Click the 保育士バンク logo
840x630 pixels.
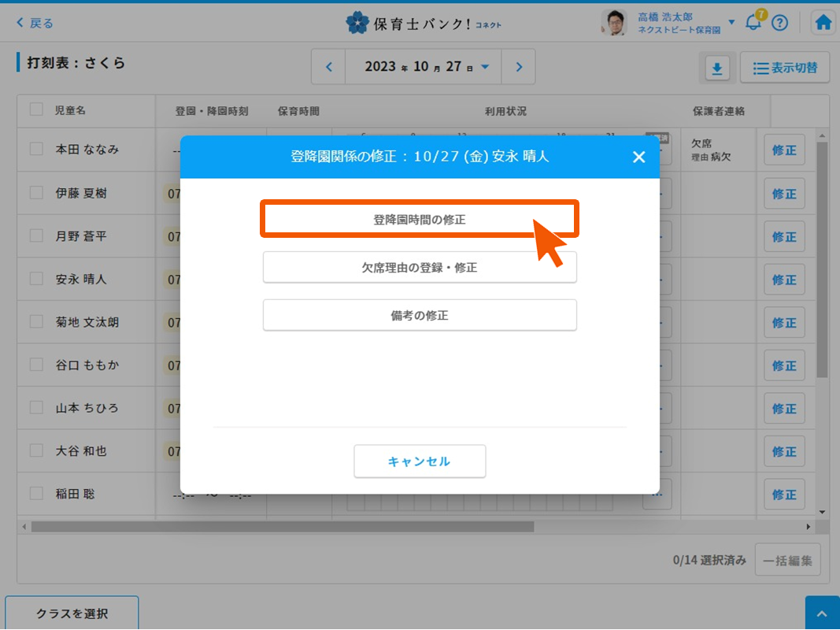[x=423, y=23]
